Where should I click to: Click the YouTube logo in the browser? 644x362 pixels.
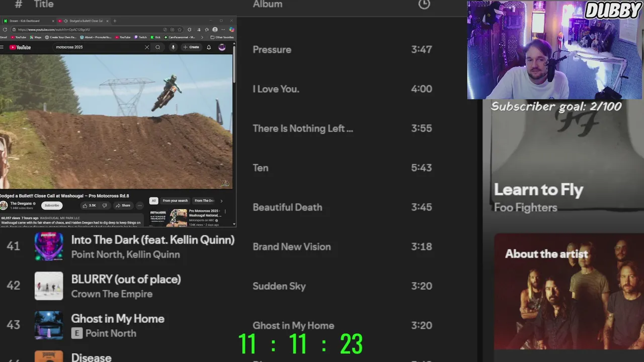click(x=20, y=47)
